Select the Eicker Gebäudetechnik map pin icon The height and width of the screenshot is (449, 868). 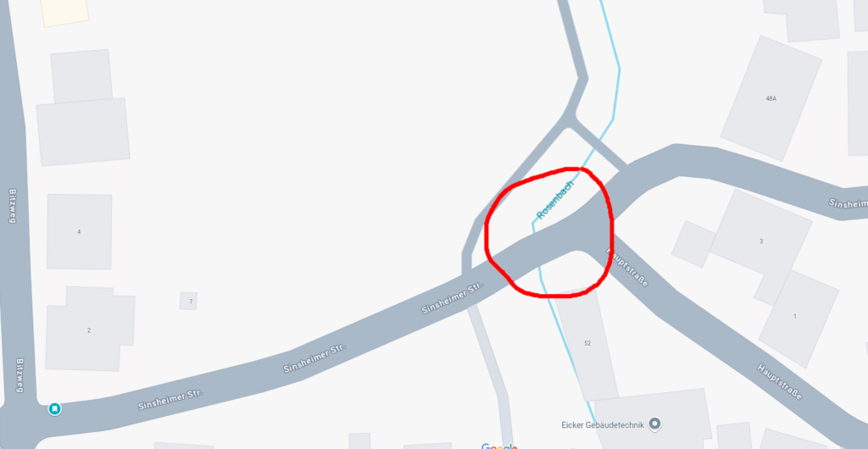click(655, 424)
